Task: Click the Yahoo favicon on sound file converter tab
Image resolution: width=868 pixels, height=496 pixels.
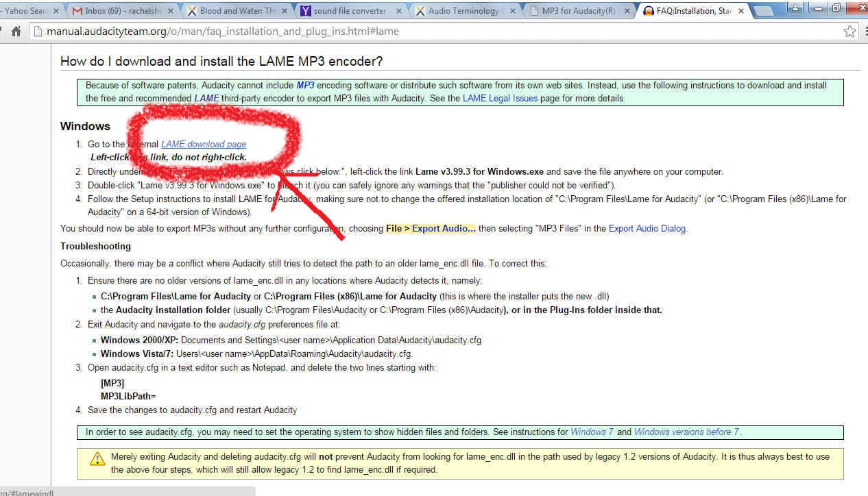Action: (305, 11)
